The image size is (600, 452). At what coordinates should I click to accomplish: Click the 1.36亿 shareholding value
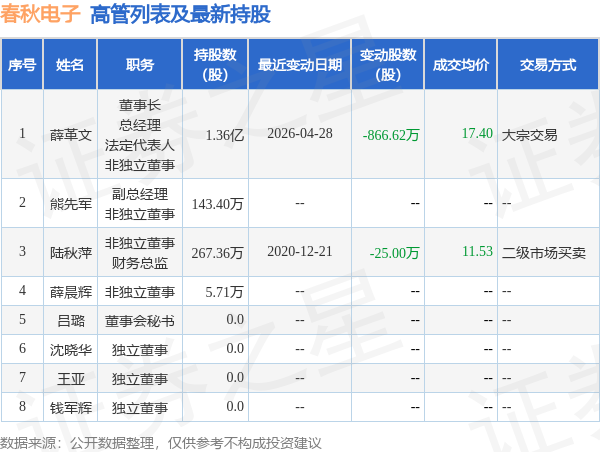[225, 135]
